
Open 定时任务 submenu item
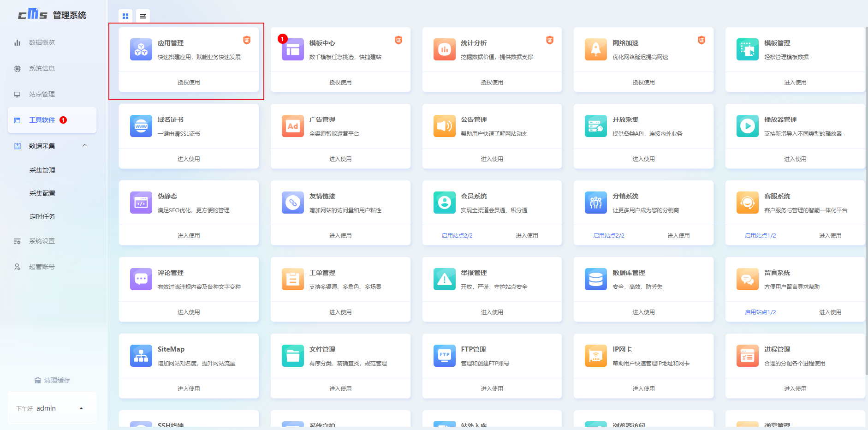[x=42, y=216]
